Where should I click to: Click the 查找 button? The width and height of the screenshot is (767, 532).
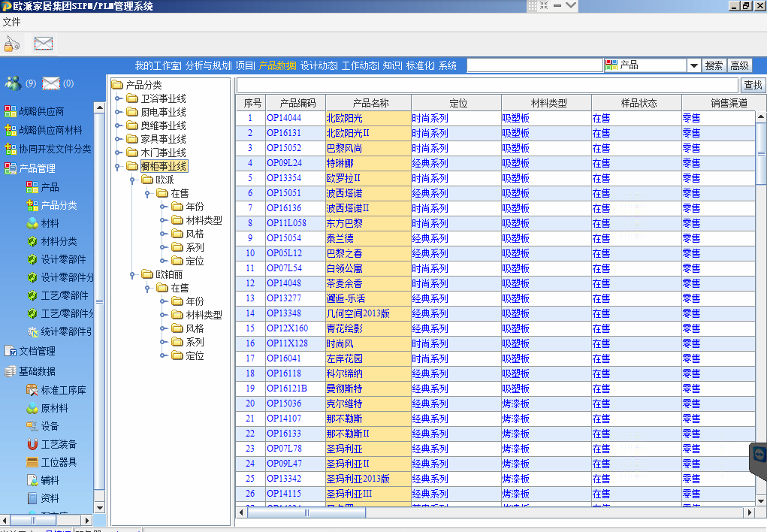click(x=752, y=86)
